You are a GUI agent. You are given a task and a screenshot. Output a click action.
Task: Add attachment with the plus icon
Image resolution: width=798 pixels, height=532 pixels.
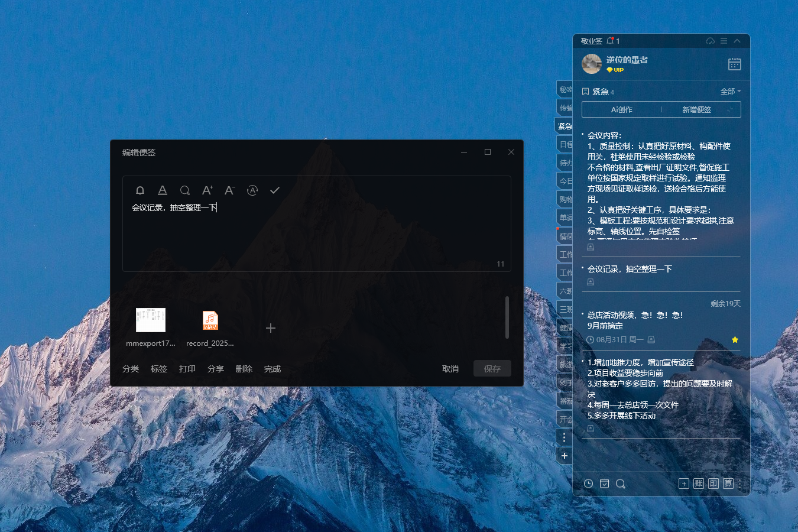(x=271, y=328)
